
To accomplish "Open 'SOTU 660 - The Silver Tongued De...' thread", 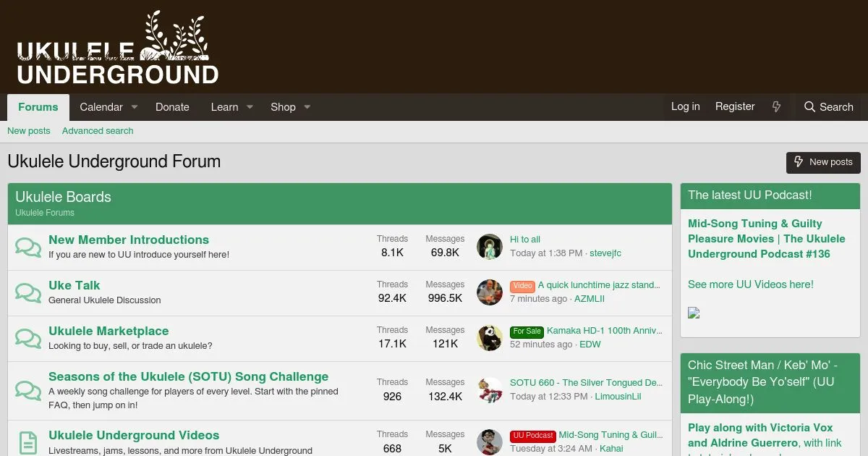I will [586, 383].
